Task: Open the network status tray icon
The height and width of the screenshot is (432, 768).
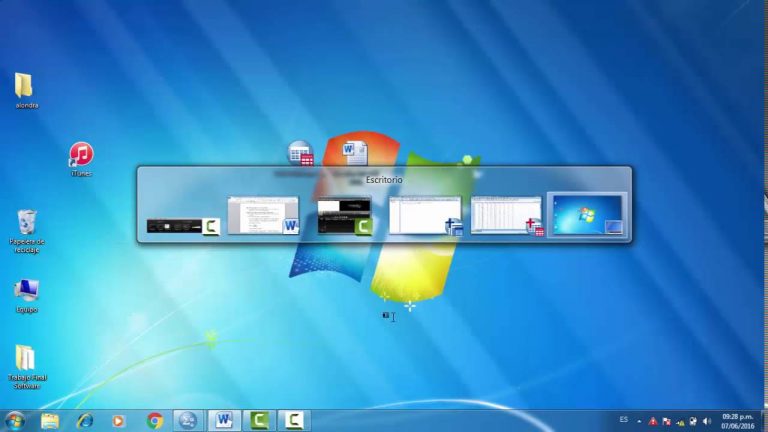Action: [x=680, y=421]
